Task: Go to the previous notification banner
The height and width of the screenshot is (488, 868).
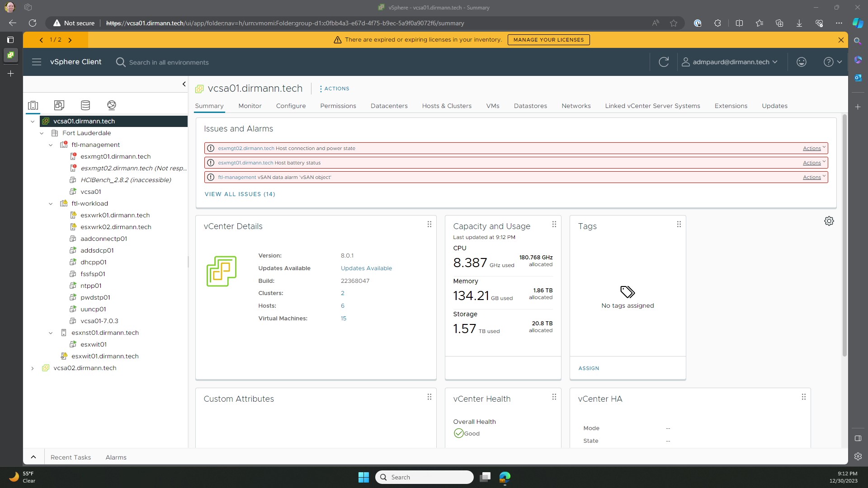Action: 41,40
